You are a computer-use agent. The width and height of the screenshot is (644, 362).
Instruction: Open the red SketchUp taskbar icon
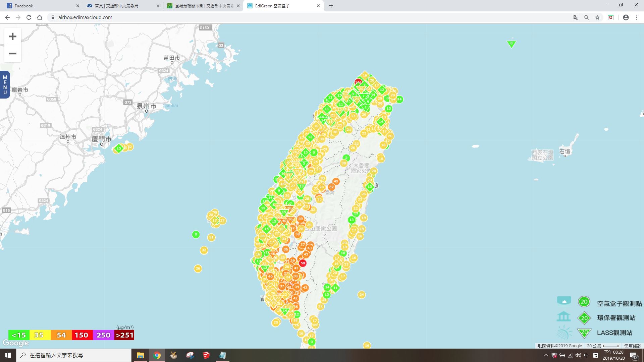pyautogui.click(x=206, y=355)
